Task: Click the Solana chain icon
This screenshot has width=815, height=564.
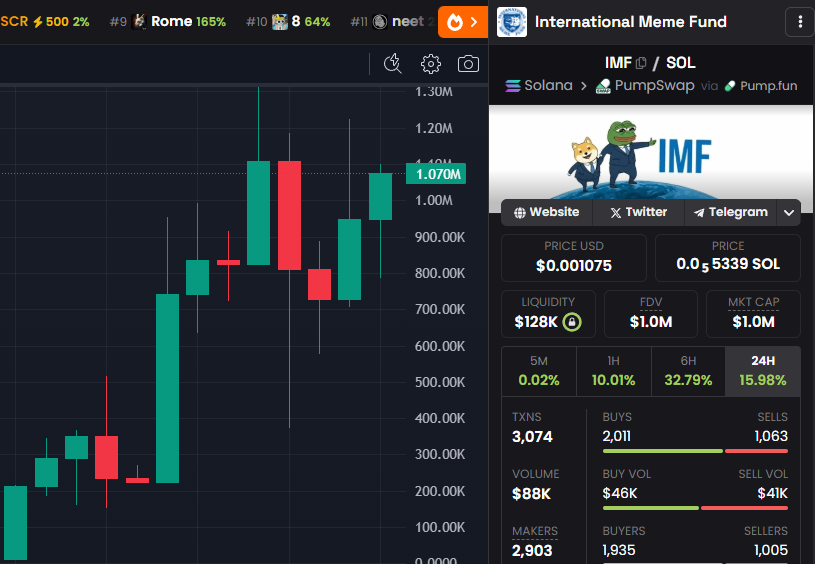Action: pyautogui.click(x=512, y=86)
